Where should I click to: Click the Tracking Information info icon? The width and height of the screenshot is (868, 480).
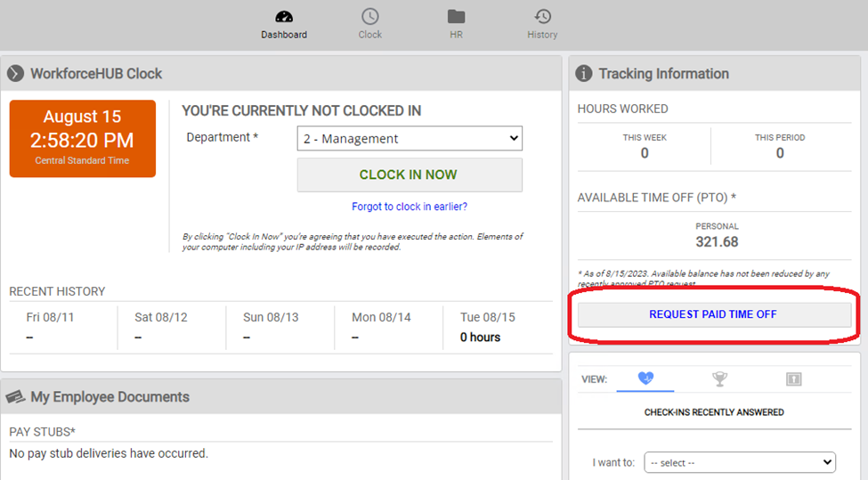click(x=583, y=73)
